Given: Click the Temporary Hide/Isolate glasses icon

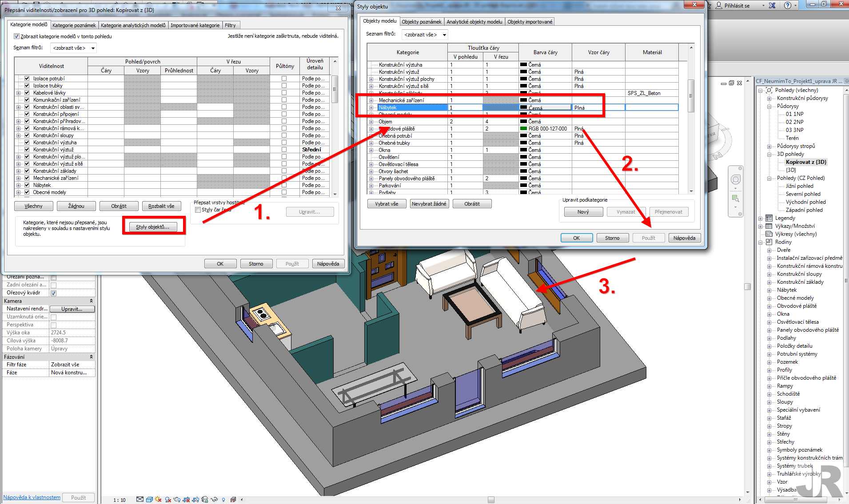Looking at the screenshot, I should point(214,500).
